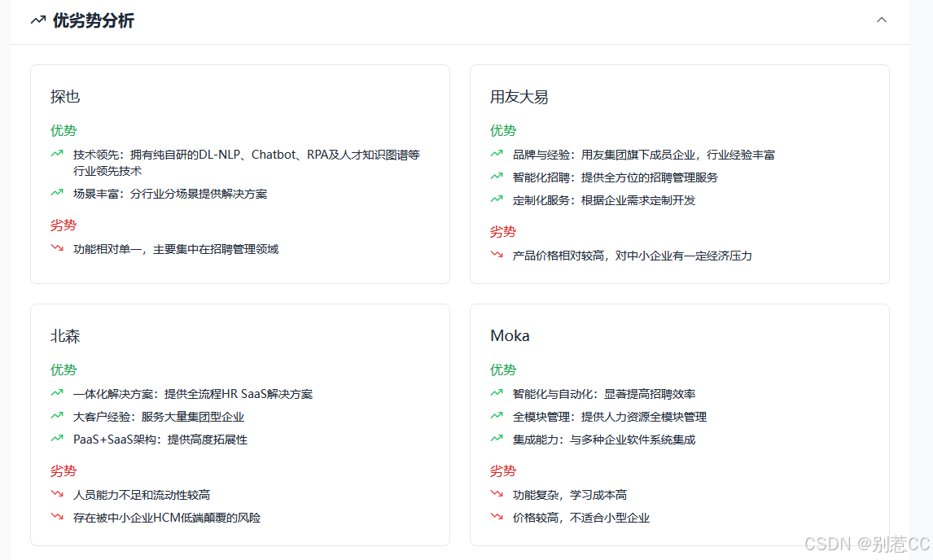Screen dimensions: 933x560
Task: Click up-trend icon next to 智能化招聘
Action: coord(497,176)
